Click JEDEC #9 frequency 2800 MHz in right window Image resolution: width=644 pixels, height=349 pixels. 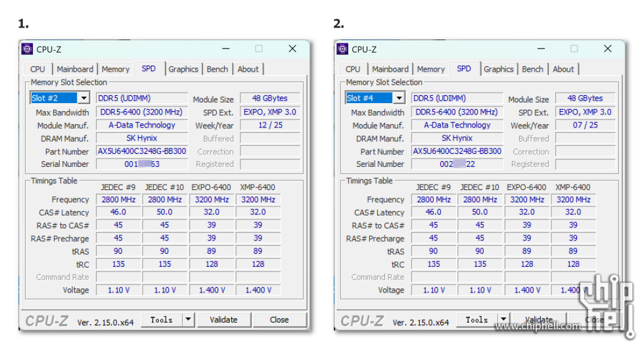434,200
